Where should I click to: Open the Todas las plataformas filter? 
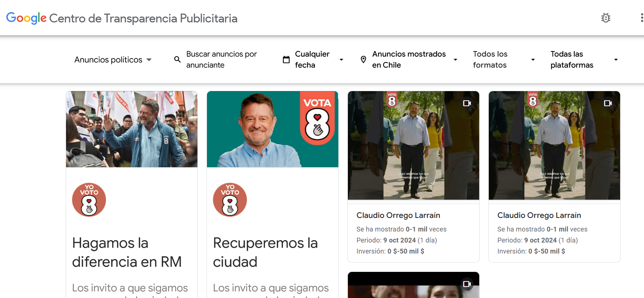(584, 60)
